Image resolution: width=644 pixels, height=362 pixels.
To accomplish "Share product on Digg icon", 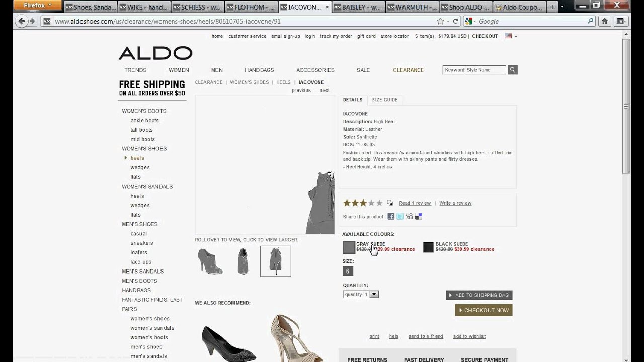I will pyautogui.click(x=410, y=216).
